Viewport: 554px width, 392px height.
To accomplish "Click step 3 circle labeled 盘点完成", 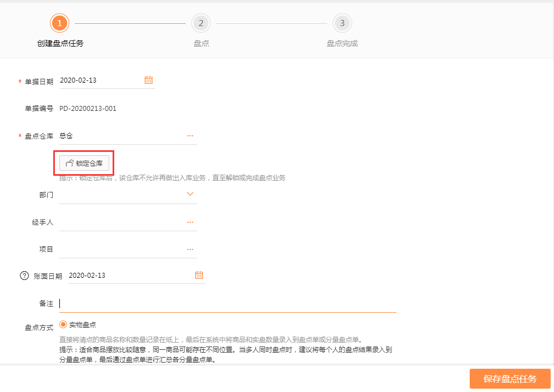I will click(342, 23).
